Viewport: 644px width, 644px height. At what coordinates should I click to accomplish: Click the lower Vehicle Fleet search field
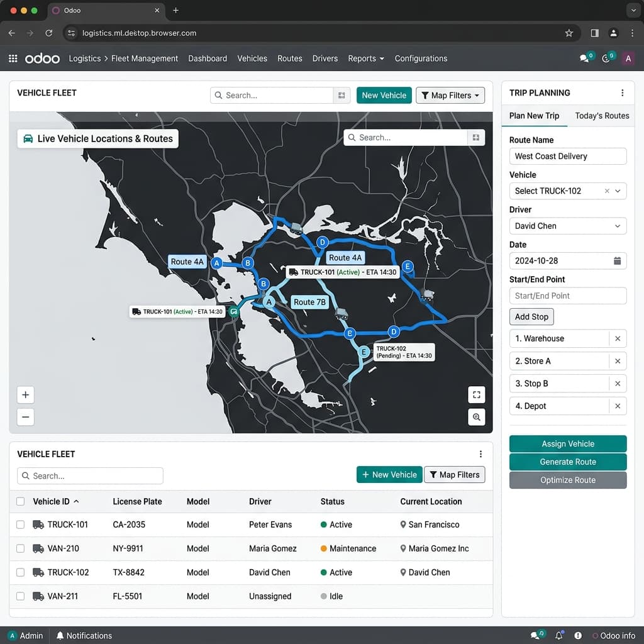90,475
